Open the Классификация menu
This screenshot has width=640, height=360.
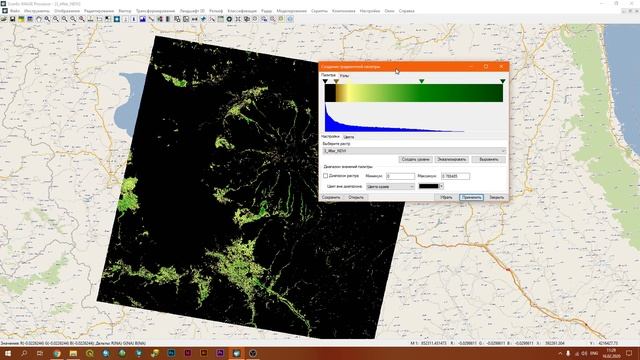click(x=242, y=11)
